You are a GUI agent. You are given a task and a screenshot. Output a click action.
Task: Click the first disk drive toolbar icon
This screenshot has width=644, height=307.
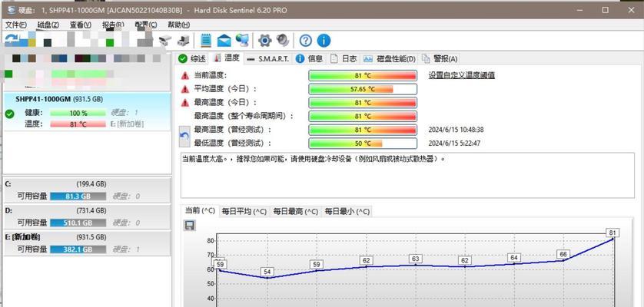pos(165,40)
